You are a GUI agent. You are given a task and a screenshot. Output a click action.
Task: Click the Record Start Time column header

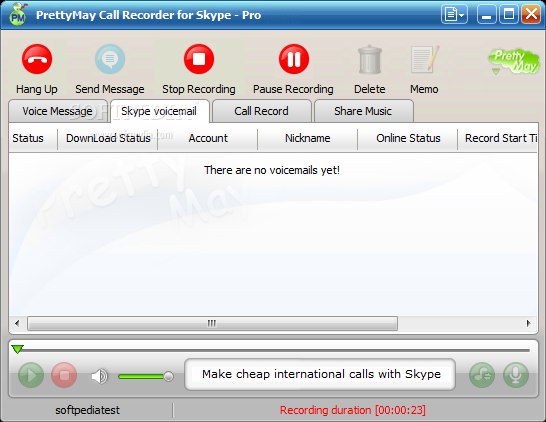pyautogui.click(x=498, y=138)
